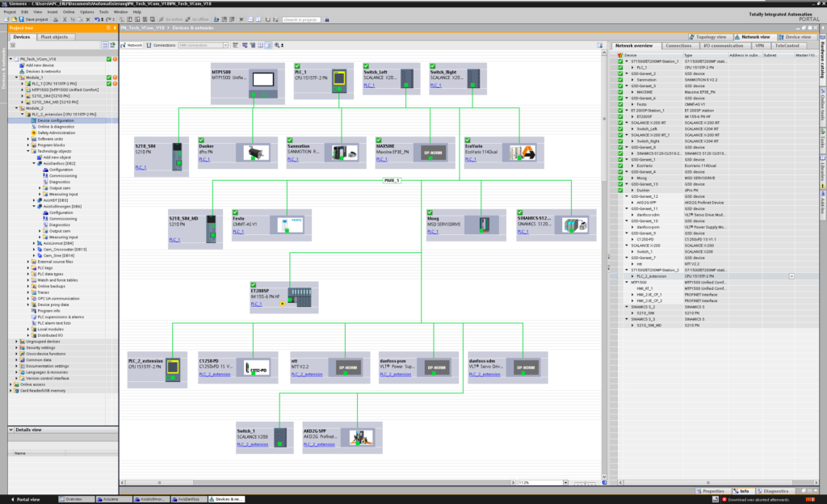Viewport: 827px width, 504px height.
Task: Collapse the Module_2 tree node
Action: (x=17, y=108)
